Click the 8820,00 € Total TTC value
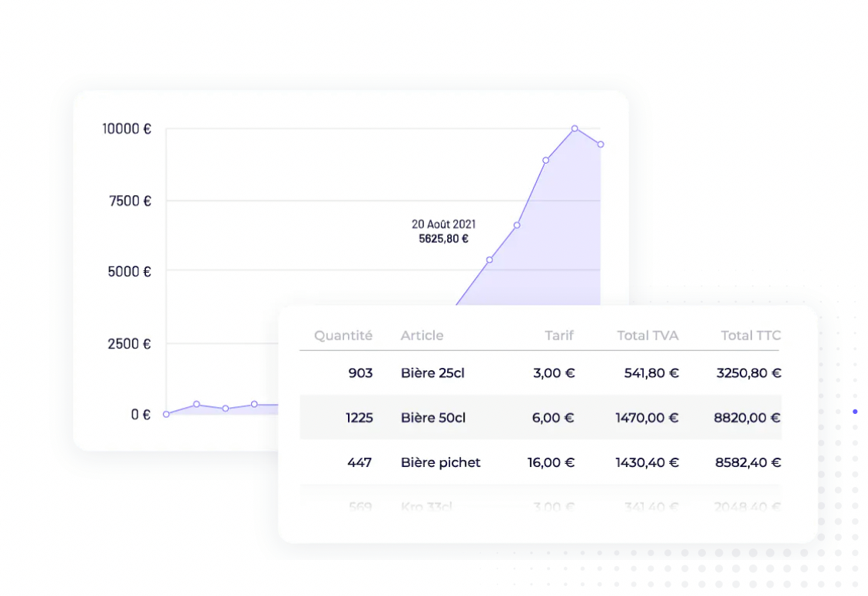The image size is (868, 596). click(x=747, y=419)
